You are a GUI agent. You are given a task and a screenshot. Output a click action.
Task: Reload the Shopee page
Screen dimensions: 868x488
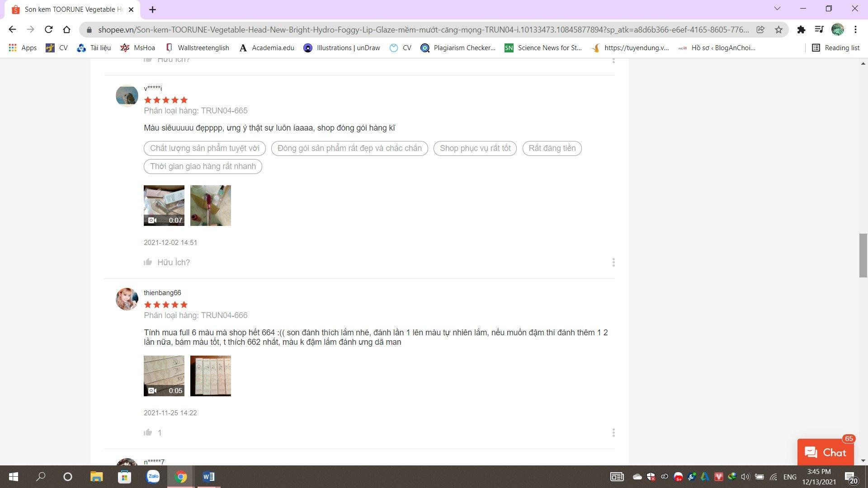point(48,30)
